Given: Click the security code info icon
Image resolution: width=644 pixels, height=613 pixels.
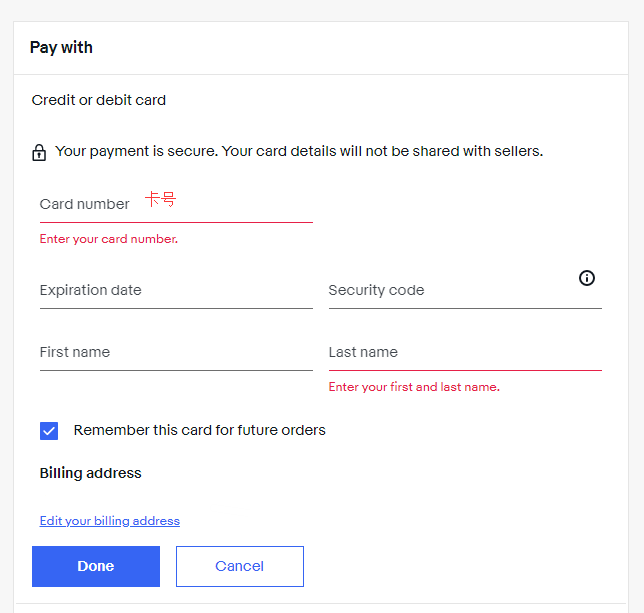Looking at the screenshot, I should tap(587, 278).
